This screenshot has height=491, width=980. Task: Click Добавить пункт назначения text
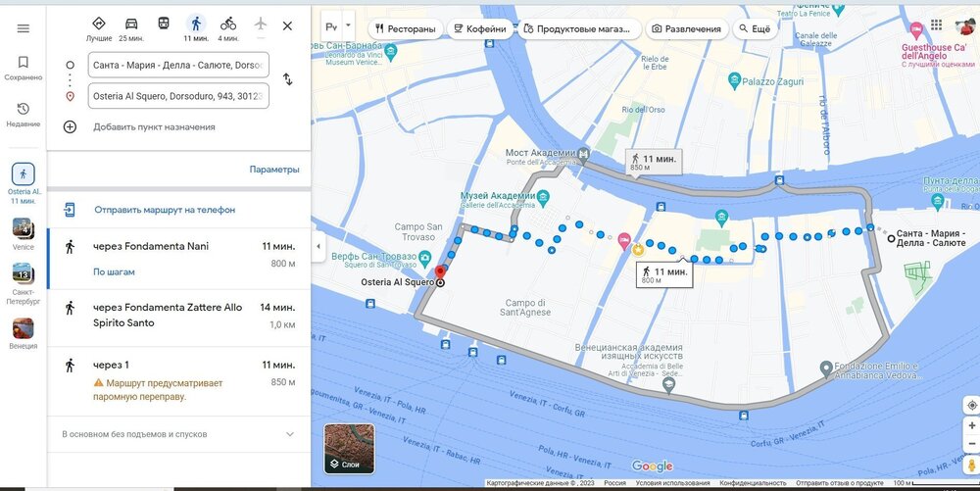pos(155,126)
